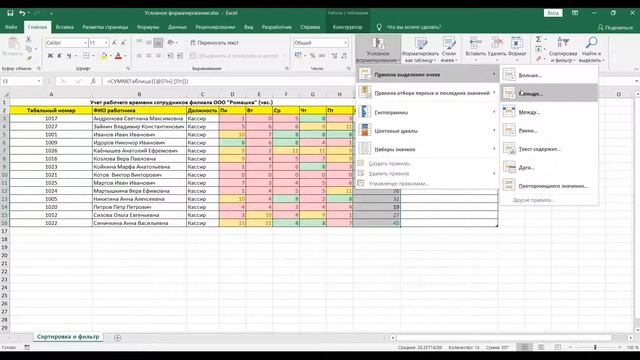Apply percent style with the % icon

click(312, 56)
